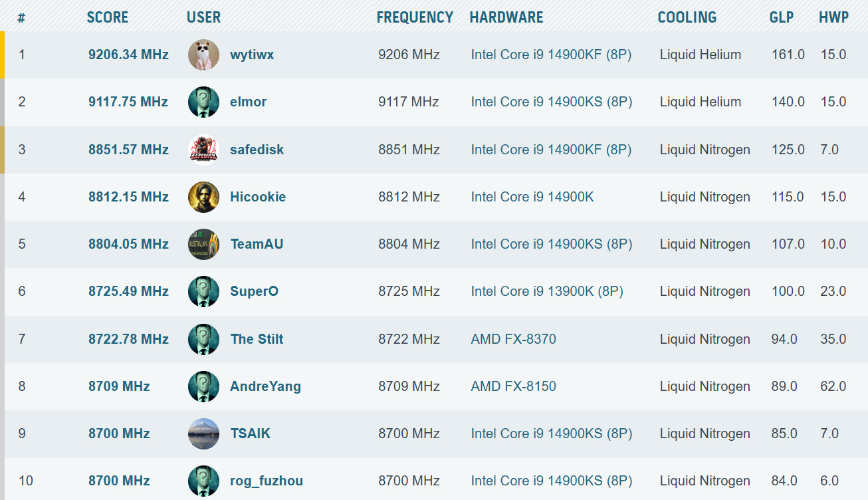Image resolution: width=868 pixels, height=500 pixels.
Task: Open the 9117.75 MHz score entry
Action: click(x=128, y=102)
